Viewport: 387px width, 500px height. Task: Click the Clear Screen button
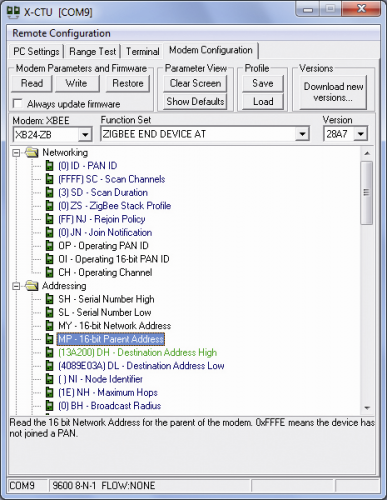tap(195, 83)
